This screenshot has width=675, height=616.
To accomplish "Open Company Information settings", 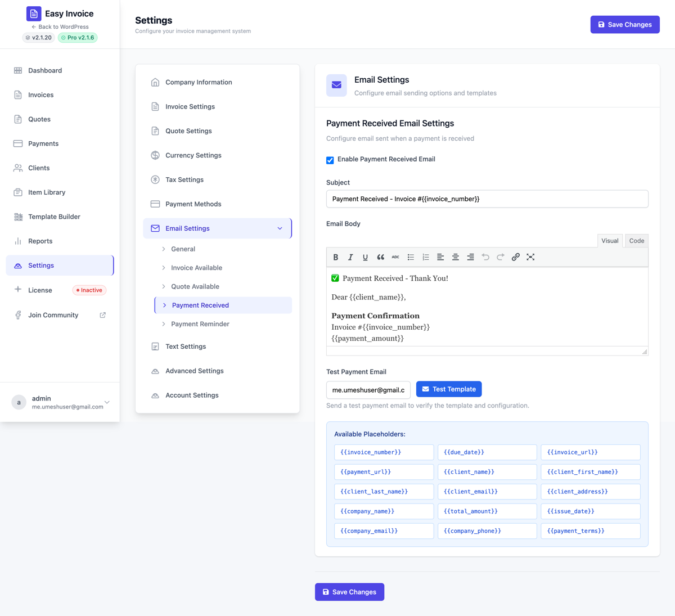I will (x=218, y=82).
